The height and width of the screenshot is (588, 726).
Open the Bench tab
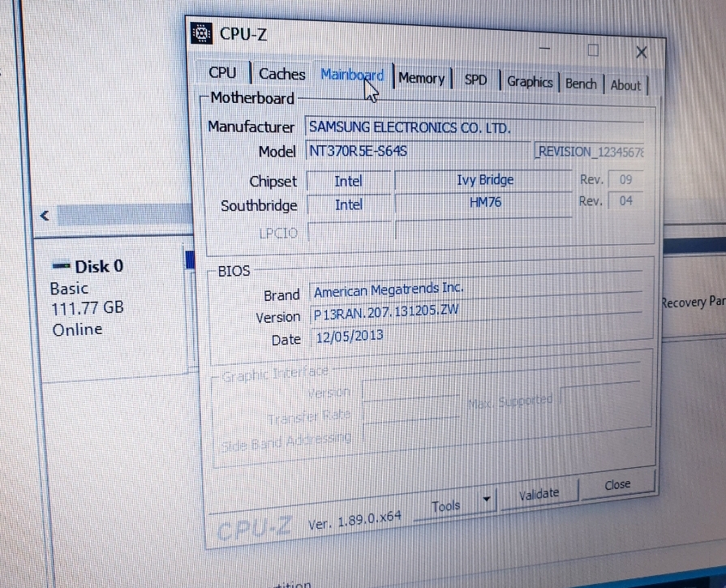581,84
